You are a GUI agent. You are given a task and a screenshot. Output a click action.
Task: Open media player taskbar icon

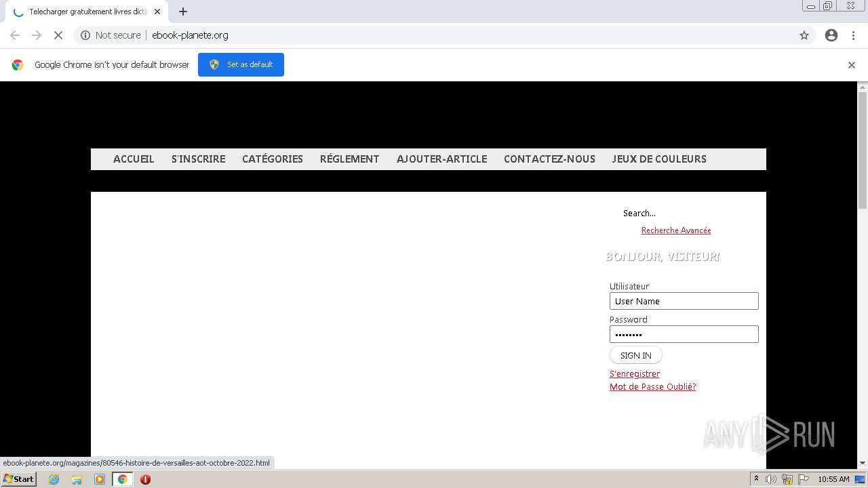coord(100,479)
